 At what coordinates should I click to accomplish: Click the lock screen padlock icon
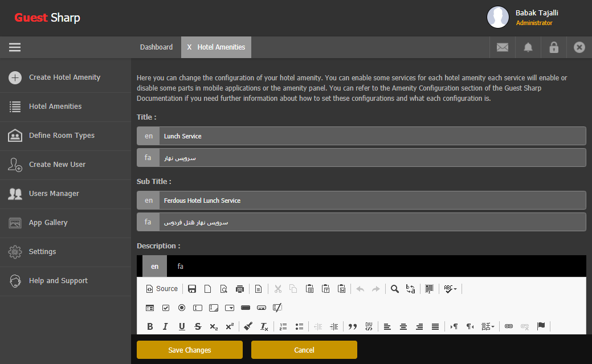pos(553,47)
